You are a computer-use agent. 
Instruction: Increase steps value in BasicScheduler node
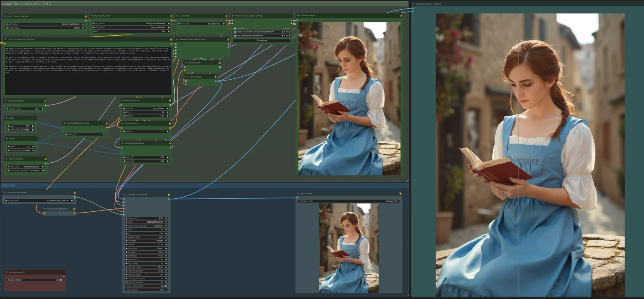(x=168, y=112)
